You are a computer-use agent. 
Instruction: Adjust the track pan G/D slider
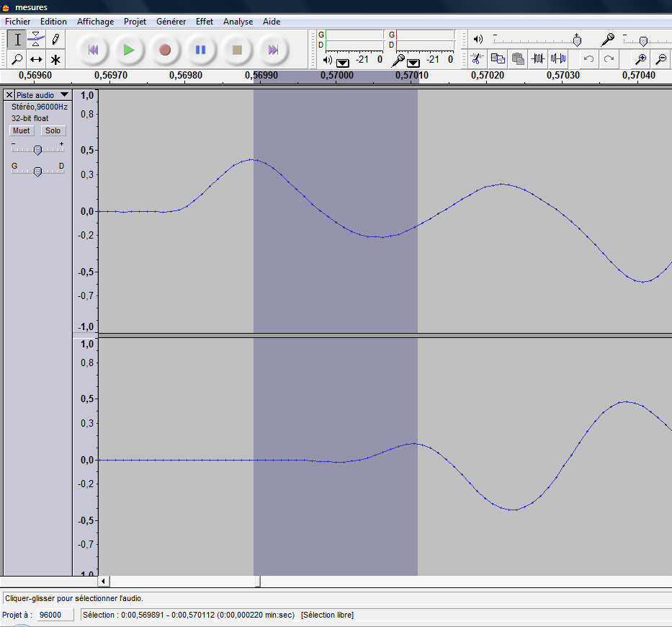[37, 172]
